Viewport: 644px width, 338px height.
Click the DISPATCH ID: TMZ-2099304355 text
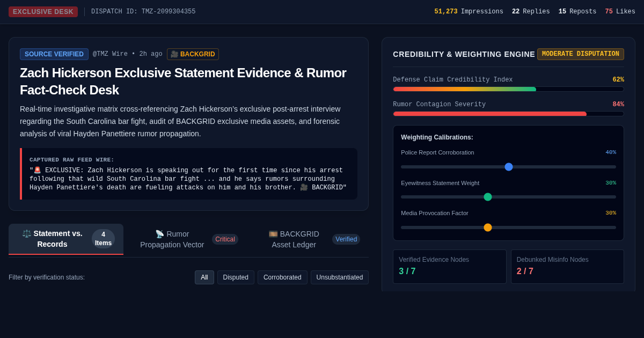tap(143, 12)
